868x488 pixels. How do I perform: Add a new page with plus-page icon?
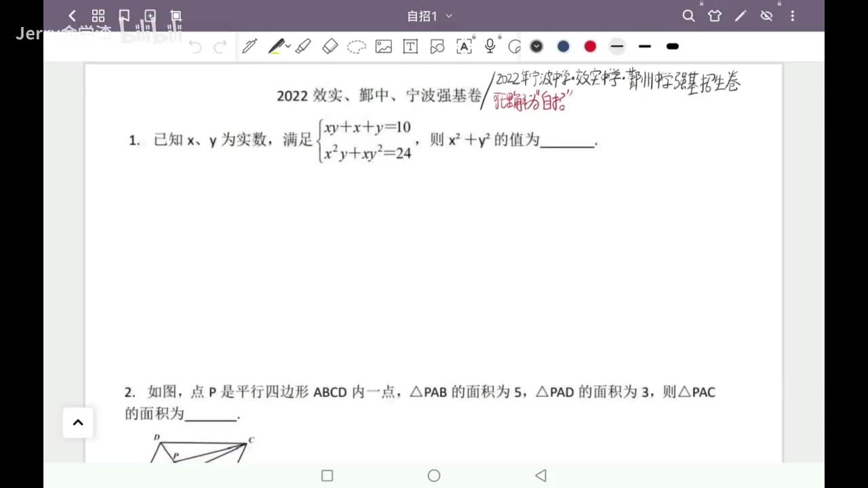(150, 16)
